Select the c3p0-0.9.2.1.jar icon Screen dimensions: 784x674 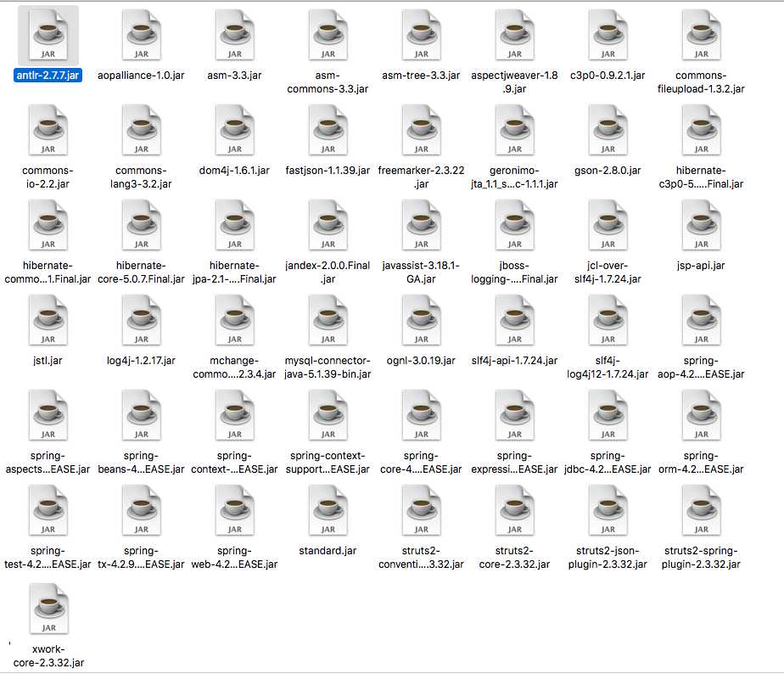tap(608, 36)
